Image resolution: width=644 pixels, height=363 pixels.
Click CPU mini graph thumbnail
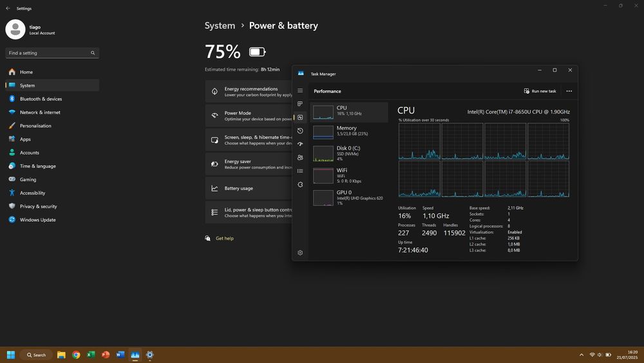point(323,112)
